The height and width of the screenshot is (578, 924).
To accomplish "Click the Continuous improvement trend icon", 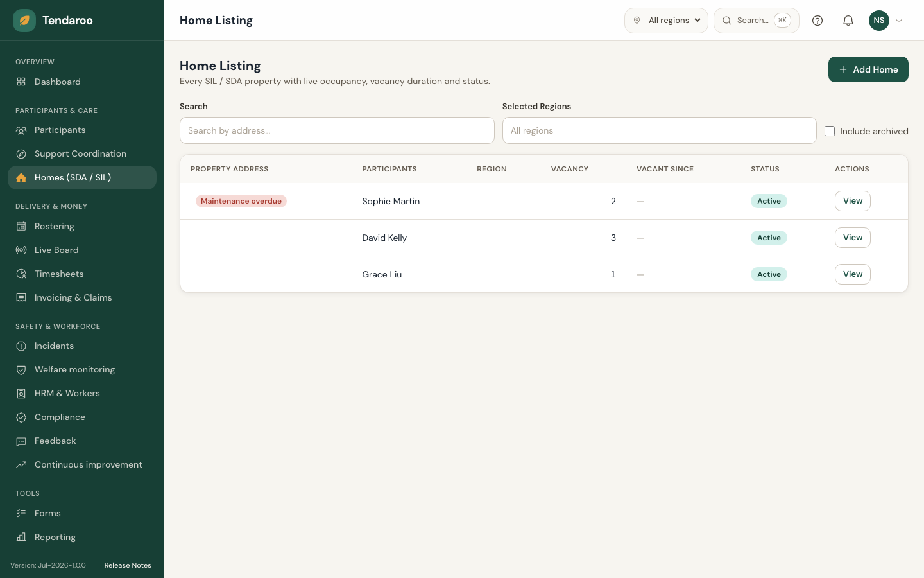I will click(21, 464).
